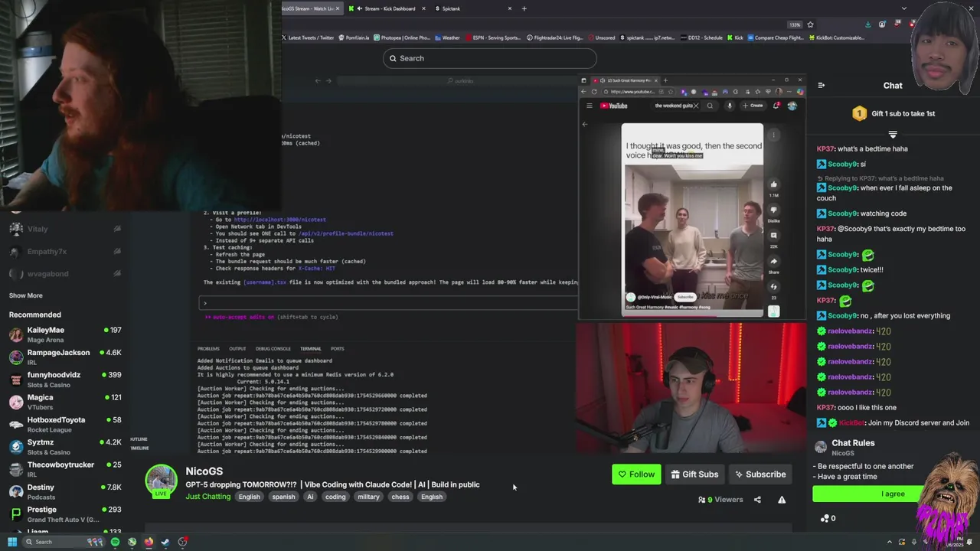Screen dimensions: 980x551
Task: Share the YouTube short
Action: pos(773,262)
